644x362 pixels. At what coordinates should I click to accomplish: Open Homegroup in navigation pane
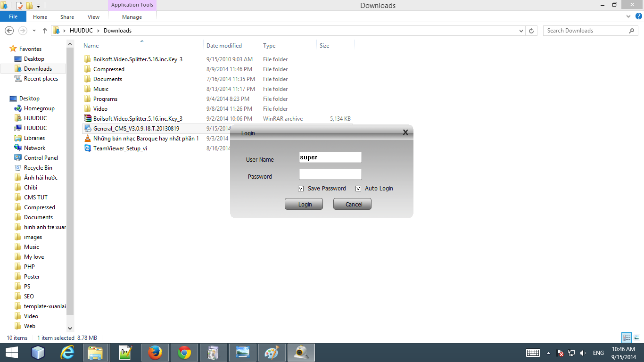point(34,108)
